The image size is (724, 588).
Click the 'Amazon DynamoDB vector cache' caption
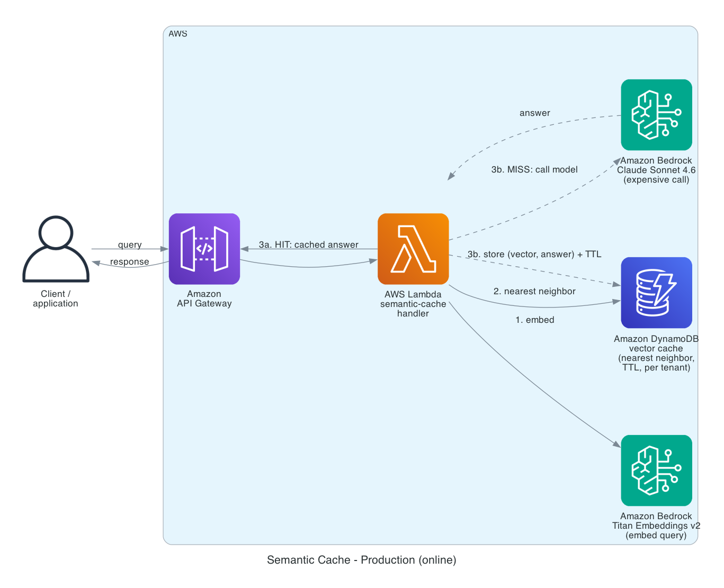pos(656,353)
